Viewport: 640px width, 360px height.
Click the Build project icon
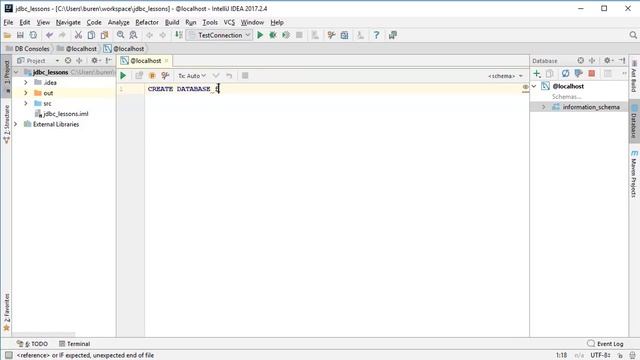tap(179, 35)
